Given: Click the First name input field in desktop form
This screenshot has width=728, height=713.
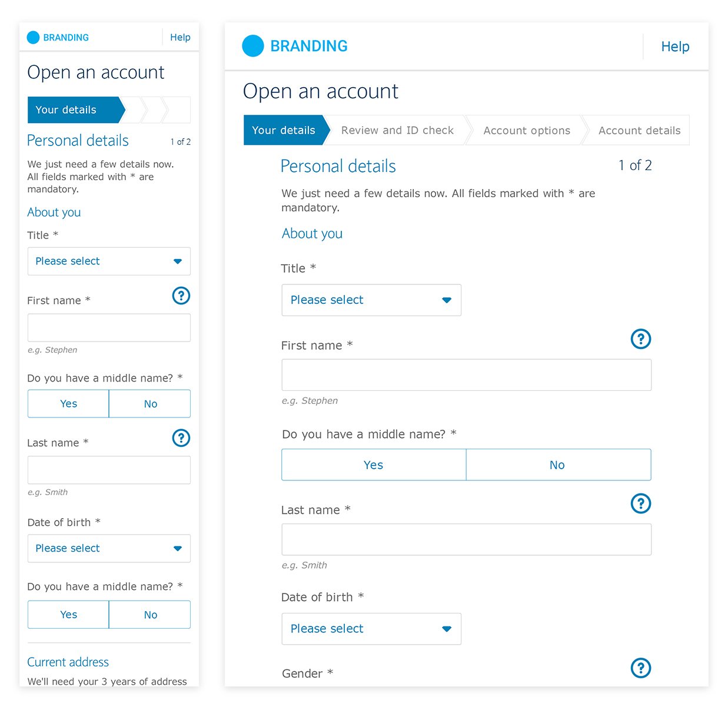Looking at the screenshot, I should (467, 375).
